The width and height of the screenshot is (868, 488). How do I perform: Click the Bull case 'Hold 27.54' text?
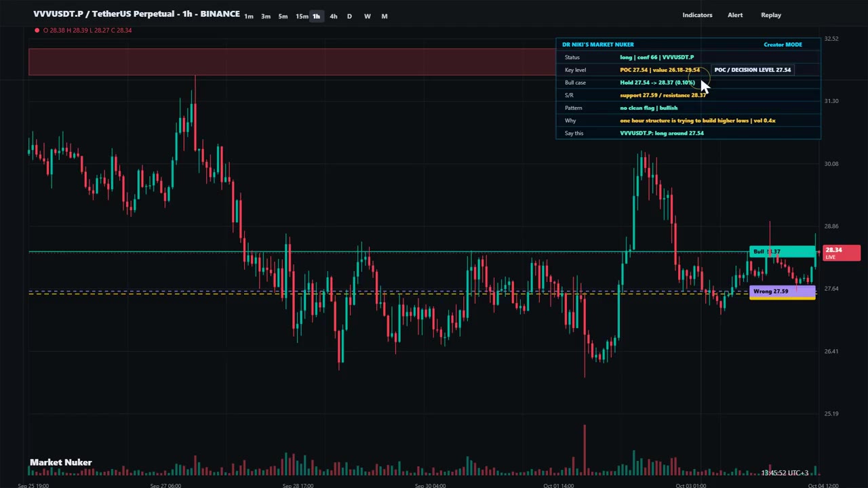coord(658,83)
